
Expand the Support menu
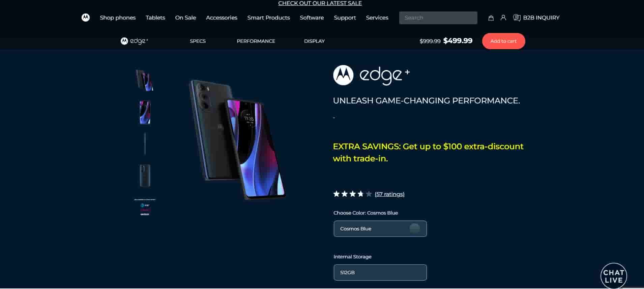345,18
